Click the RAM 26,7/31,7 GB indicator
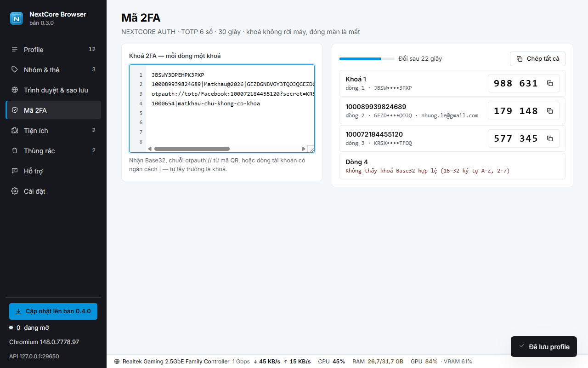The height and width of the screenshot is (368, 588). (x=378, y=362)
